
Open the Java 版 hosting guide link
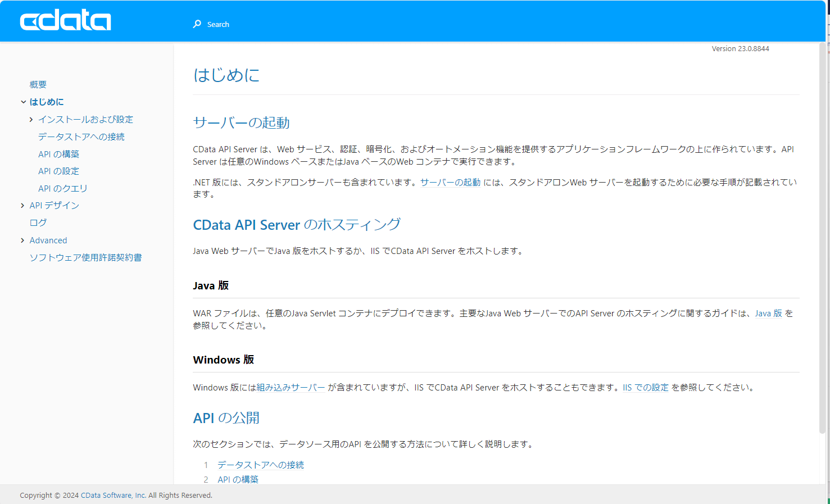coord(768,313)
